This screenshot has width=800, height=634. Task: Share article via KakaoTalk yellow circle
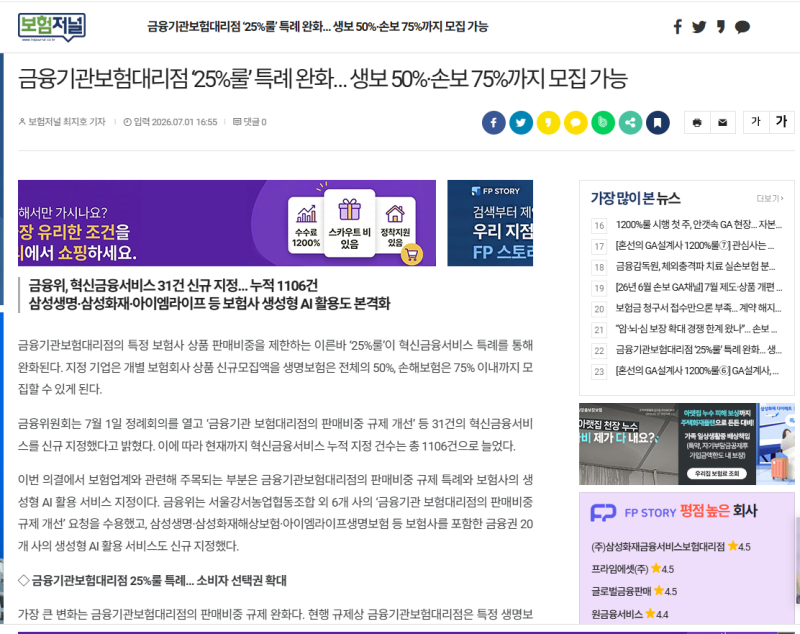576,123
